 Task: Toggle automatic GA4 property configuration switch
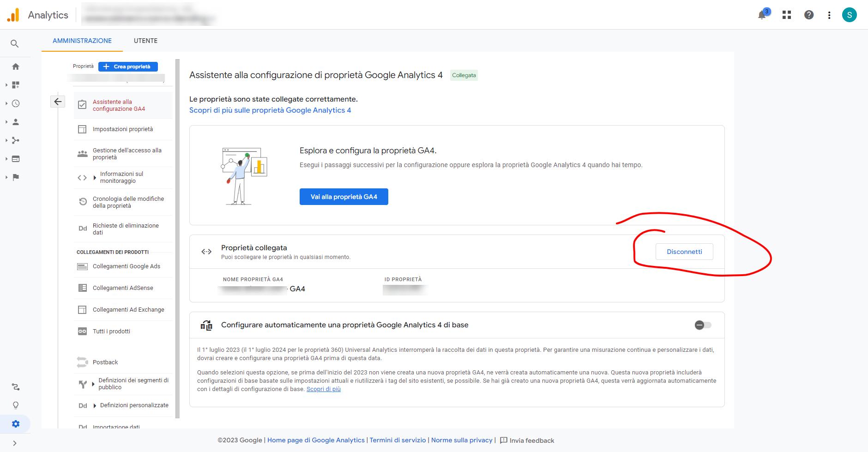click(x=703, y=325)
